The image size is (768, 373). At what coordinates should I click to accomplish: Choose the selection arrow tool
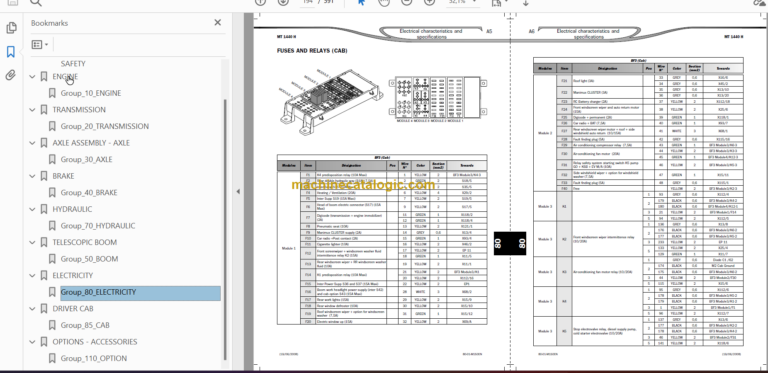click(x=361, y=2)
